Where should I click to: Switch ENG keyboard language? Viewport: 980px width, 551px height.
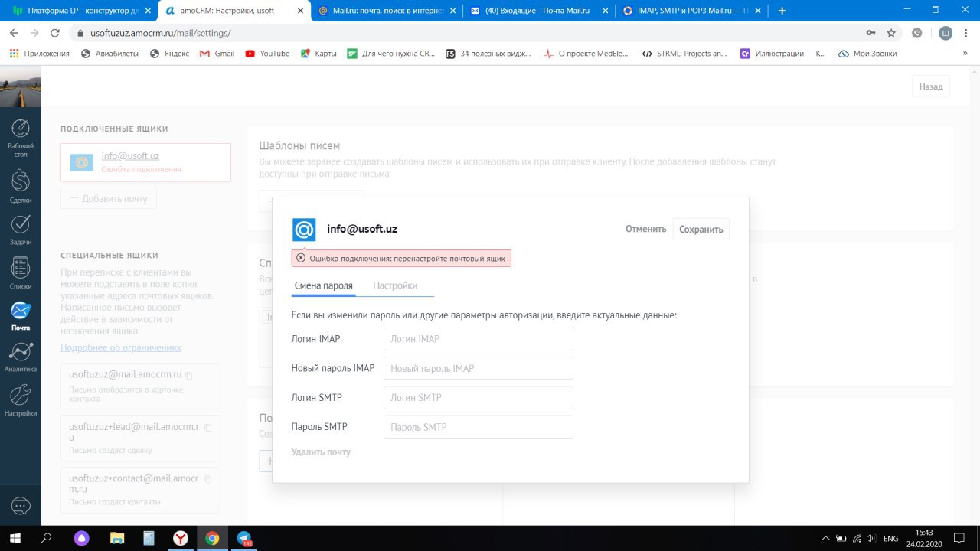[x=890, y=538]
